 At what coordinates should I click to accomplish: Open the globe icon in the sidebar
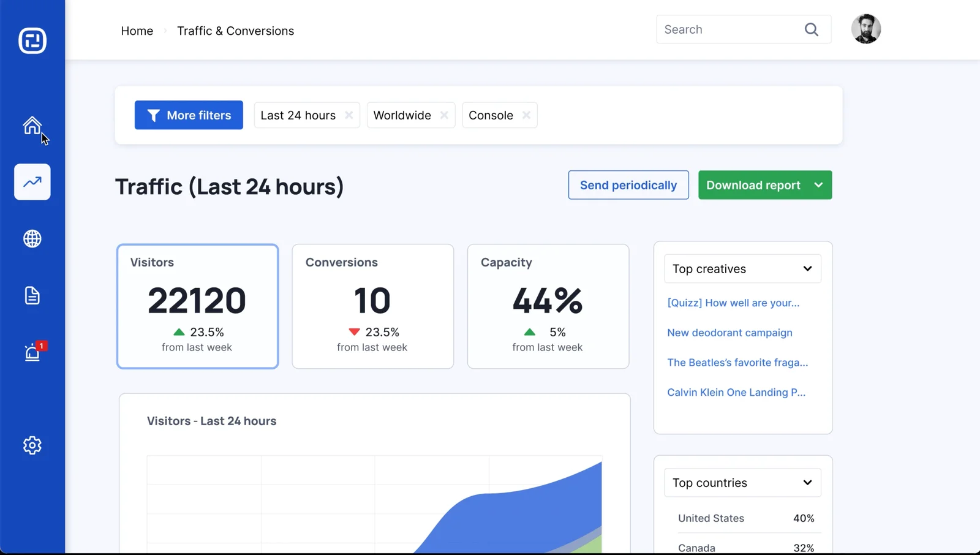[32, 239]
